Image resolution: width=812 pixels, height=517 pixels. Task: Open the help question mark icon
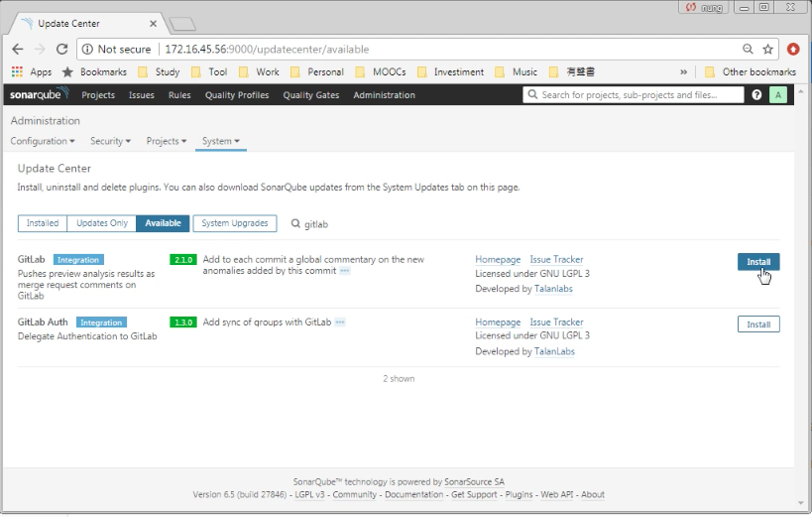click(x=756, y=95)
